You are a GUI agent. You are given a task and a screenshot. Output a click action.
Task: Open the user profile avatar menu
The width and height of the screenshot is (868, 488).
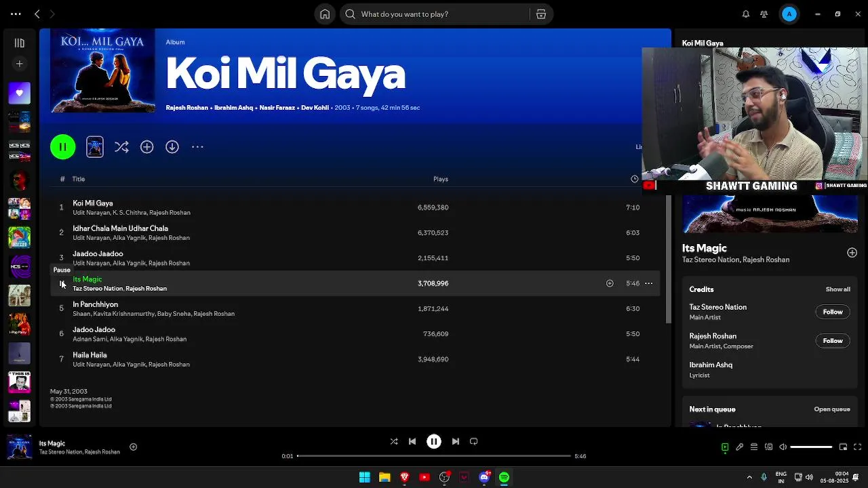[789, 14]
